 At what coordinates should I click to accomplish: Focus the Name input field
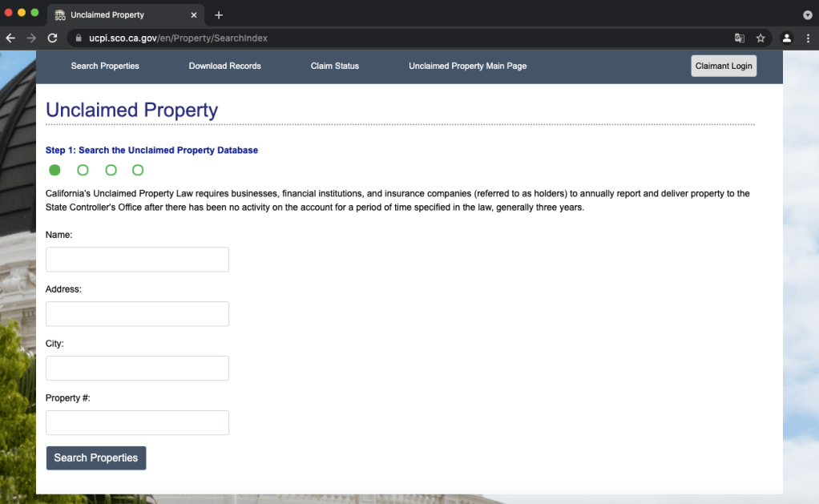[x=137, y=260]
